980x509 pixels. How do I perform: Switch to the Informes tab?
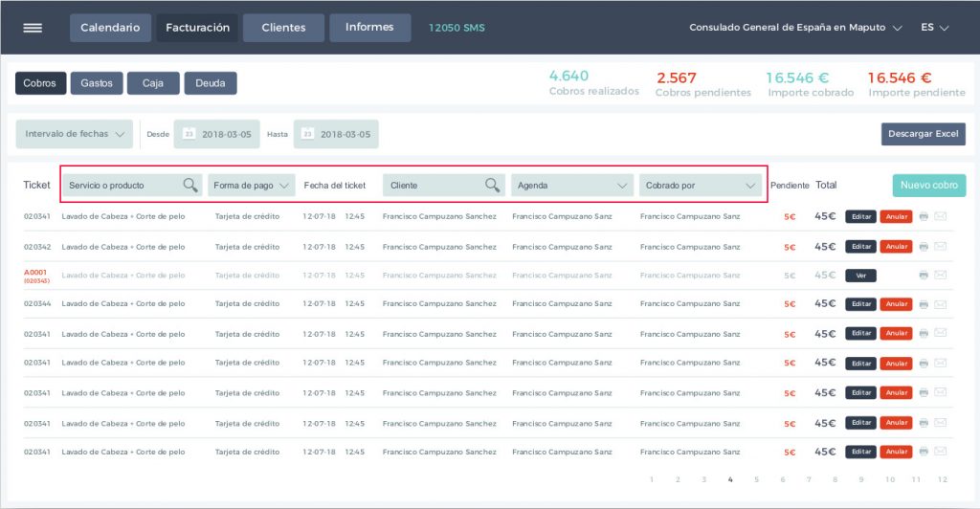click(x=370, y=28)
